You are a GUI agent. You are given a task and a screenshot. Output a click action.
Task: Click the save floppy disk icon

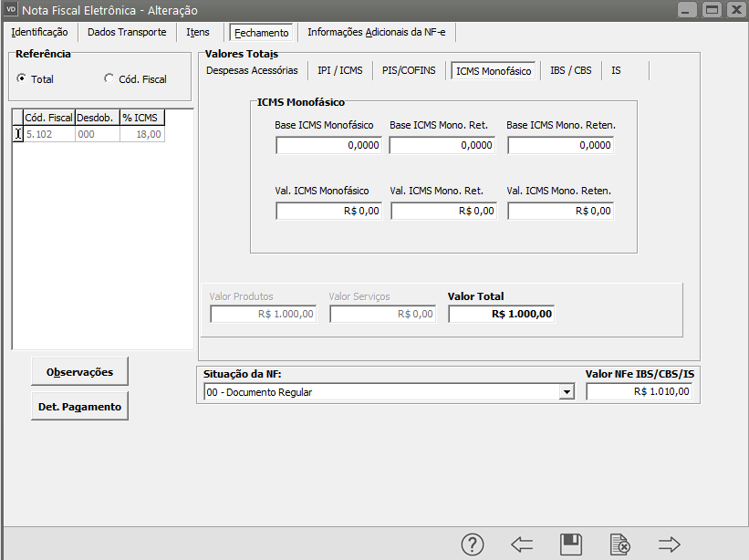(571, 544)
